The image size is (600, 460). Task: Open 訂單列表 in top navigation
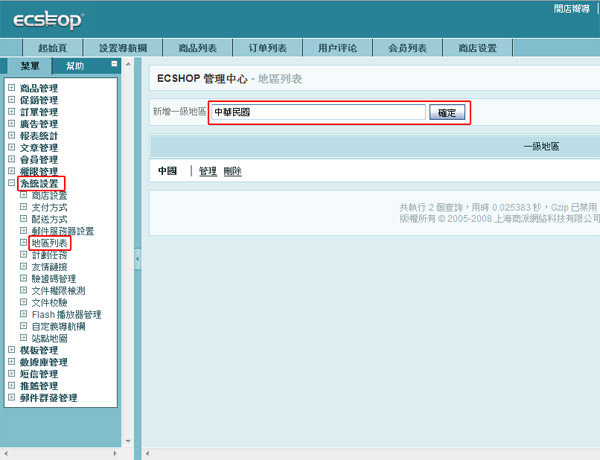click(x=266, y=48)
